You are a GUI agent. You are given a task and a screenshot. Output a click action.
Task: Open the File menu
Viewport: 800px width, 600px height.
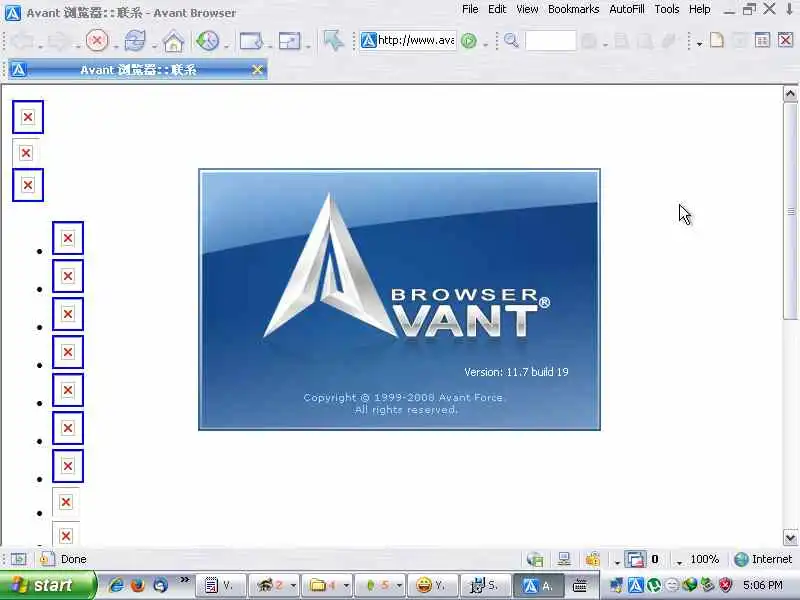pos(470,9)
